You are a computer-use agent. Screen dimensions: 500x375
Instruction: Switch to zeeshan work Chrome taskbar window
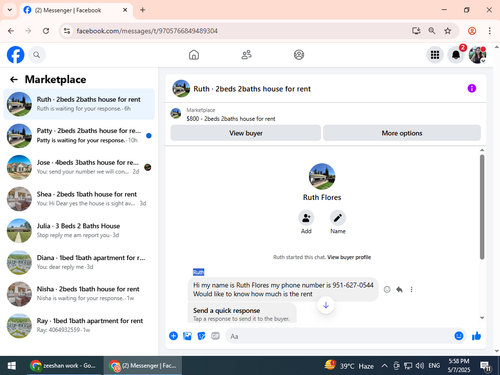63,366
